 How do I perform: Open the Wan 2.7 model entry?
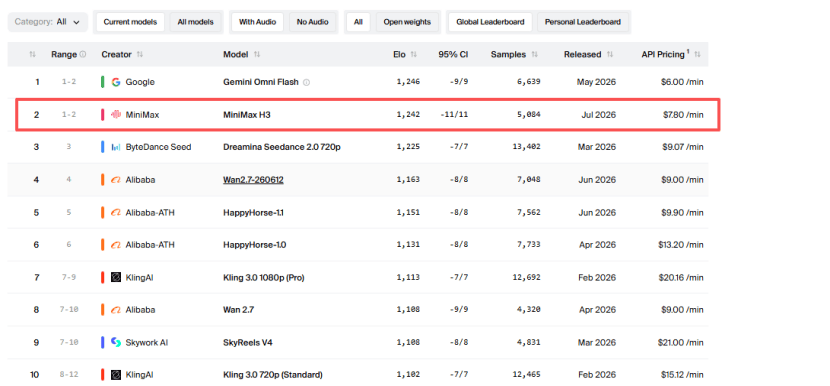pos(238,310)
